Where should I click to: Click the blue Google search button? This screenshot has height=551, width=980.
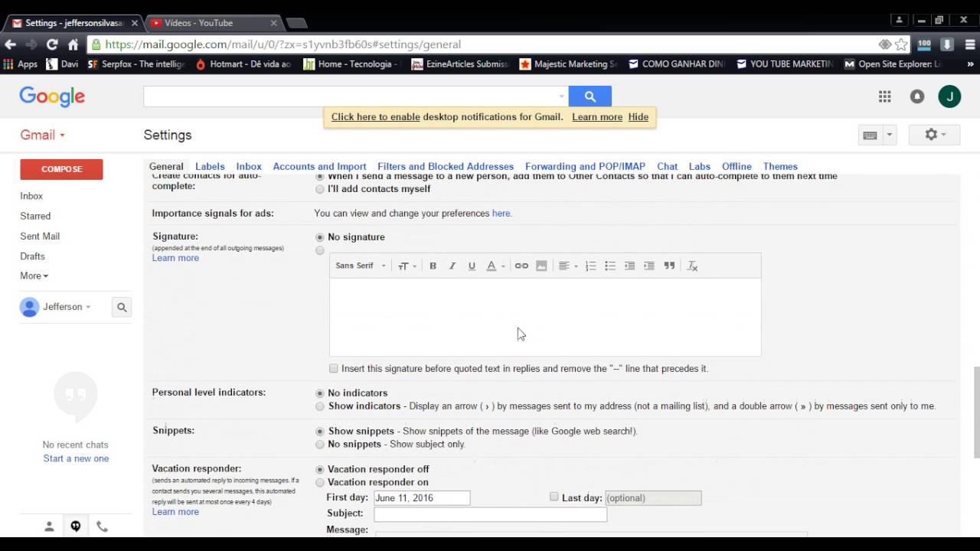[590, 96]
